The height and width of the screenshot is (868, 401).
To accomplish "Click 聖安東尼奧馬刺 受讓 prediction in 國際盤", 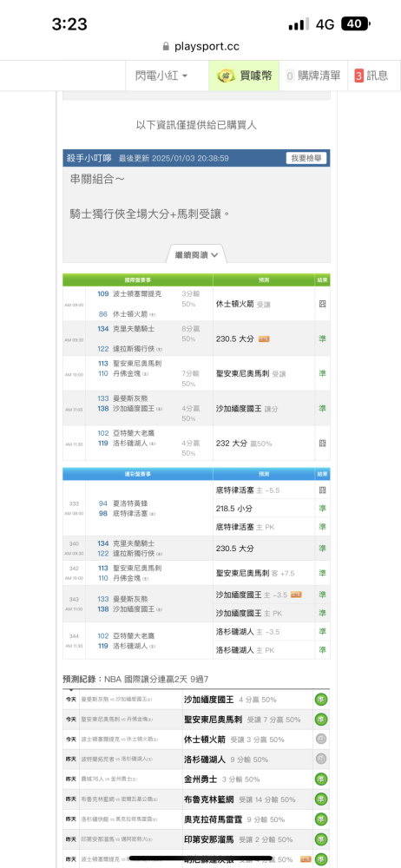I will tap(251, 373).
